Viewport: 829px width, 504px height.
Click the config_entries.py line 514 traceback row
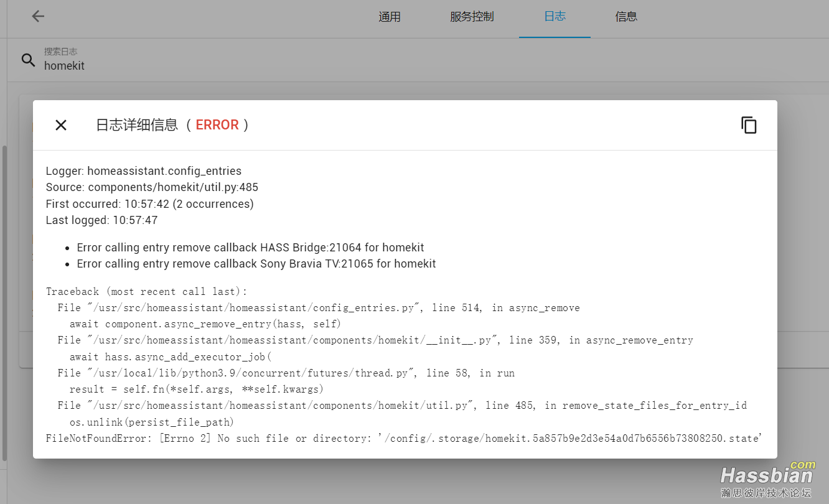pos(319,308)
